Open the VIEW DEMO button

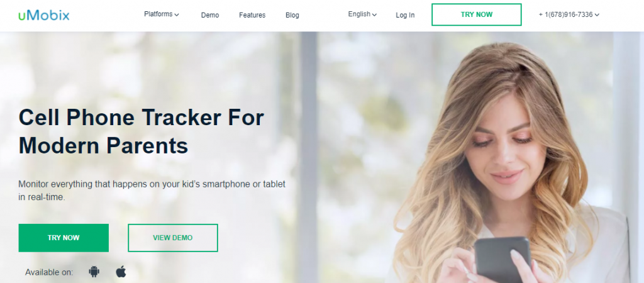[173, 238]
